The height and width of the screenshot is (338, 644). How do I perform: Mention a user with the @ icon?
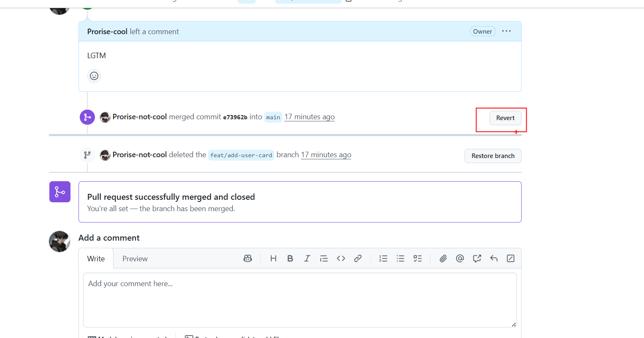460,258
